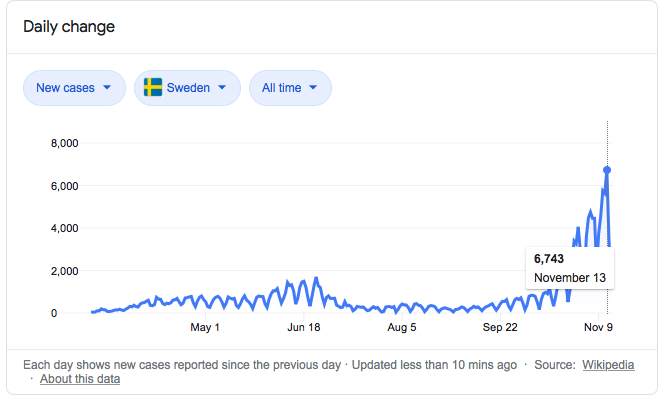Click the 'Updated less than 10 mins ago' text

(x=432, y=364)
